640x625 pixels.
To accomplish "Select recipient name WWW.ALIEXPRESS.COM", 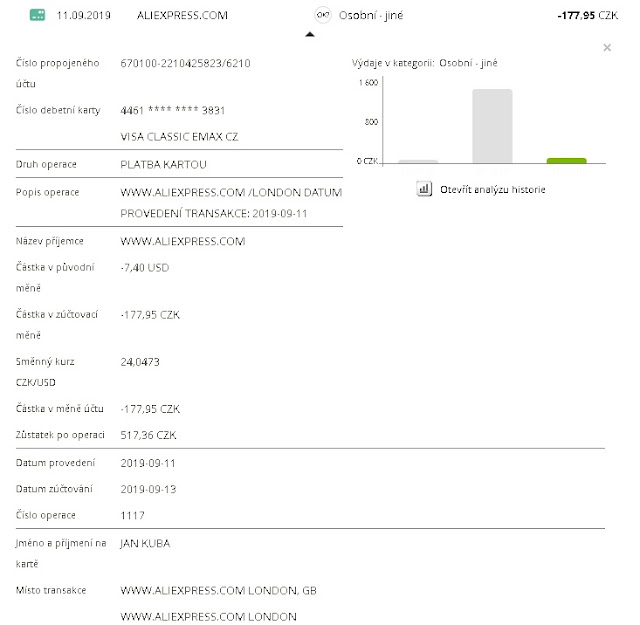I will tap(183, 241).
